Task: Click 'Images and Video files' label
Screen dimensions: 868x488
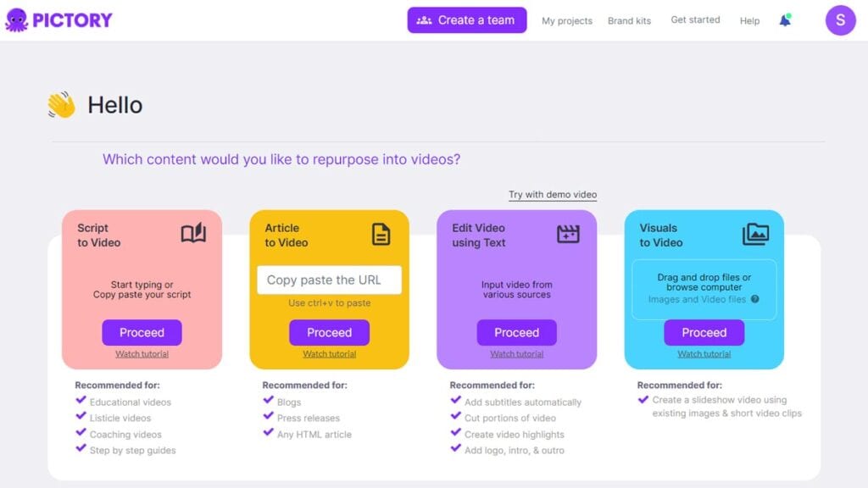Action: click(x=697, y=299)
